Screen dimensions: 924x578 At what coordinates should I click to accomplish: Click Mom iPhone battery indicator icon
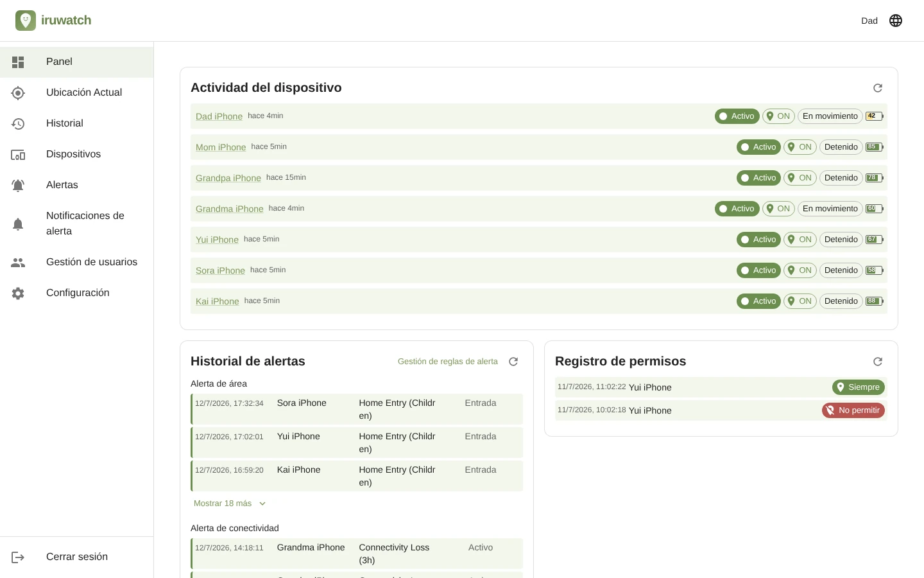click(875, 147)
